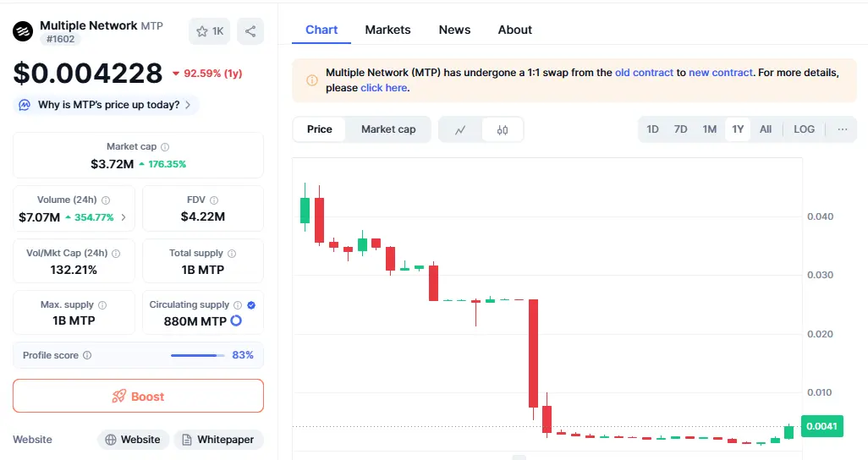Click the Profile score progress bar
This screenshot has height=460, width=868.
click(198, 356)
